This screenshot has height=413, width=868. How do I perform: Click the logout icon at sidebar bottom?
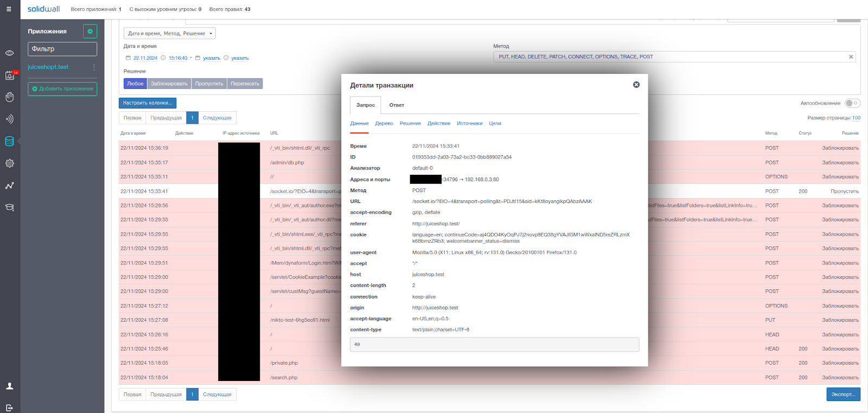point(9,408)
